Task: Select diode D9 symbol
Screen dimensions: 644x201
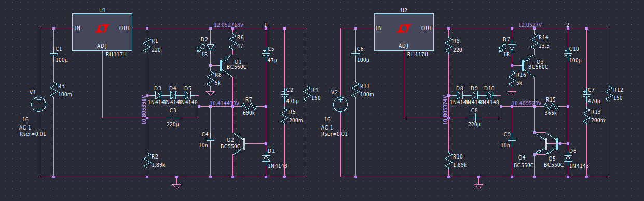Action: (x=475, y=95)
